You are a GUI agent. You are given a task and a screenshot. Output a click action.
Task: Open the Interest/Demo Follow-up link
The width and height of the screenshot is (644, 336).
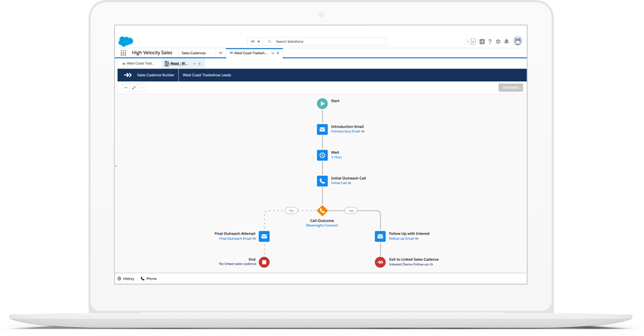click(409, 265)
